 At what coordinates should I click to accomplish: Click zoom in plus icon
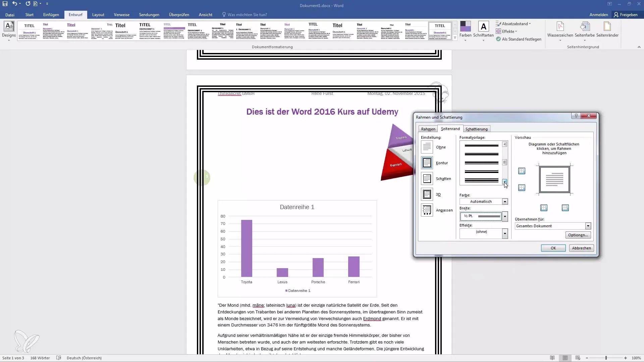coord(625,358)
